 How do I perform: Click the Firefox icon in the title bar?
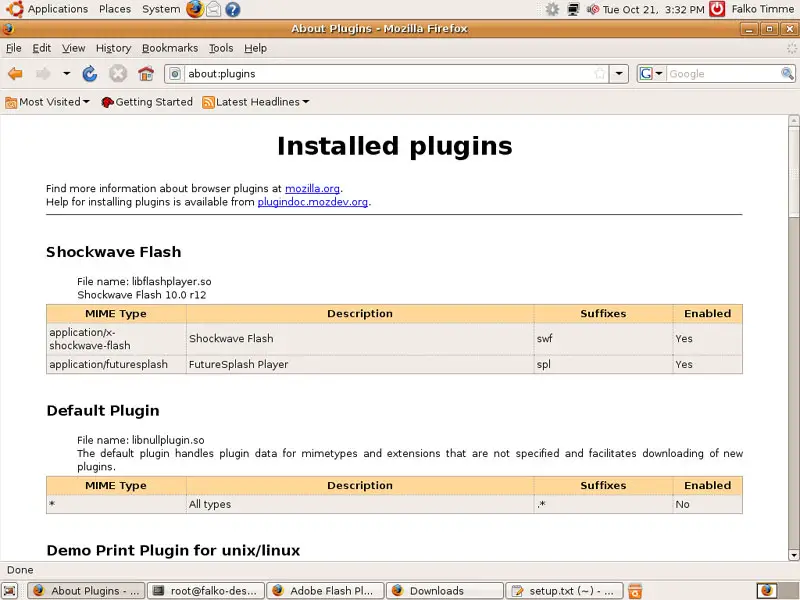pyautogui.click(x=8, y=29)
